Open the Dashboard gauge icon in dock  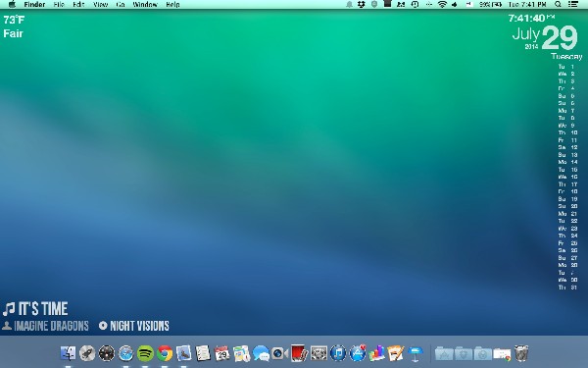tap(107, 353)
